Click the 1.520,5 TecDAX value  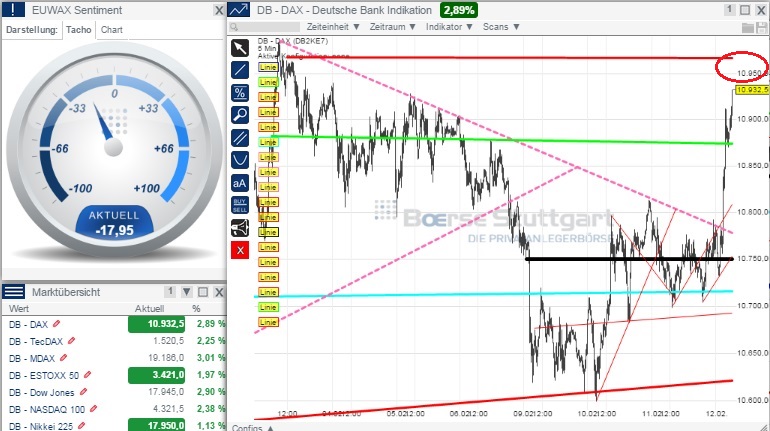[x=168, y=341]
